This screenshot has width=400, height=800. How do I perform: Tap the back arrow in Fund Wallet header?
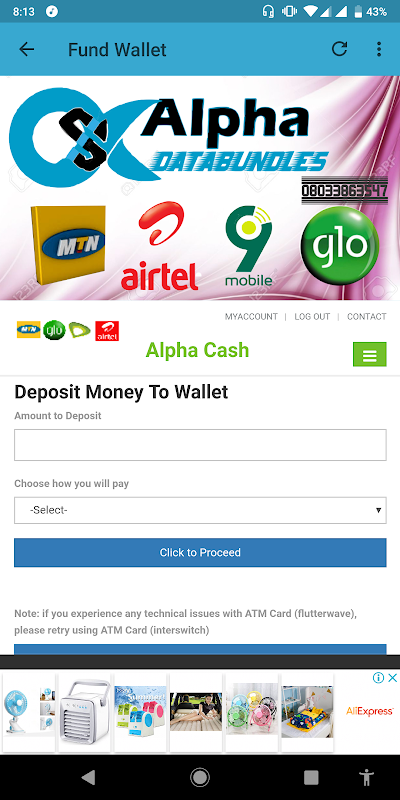coord(27,49)
